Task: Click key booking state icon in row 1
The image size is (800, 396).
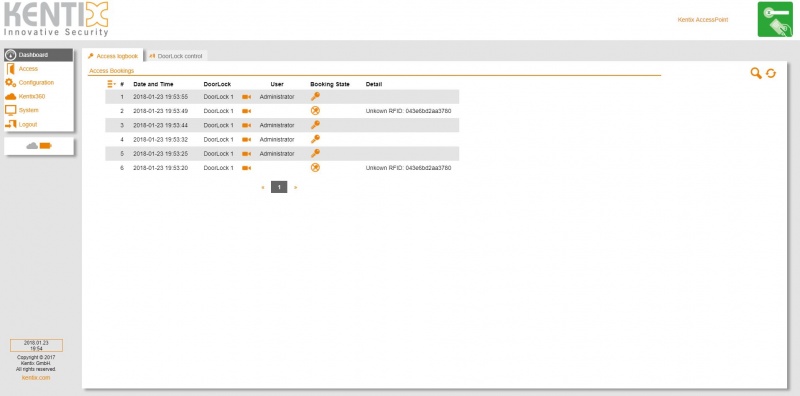Action: tap(315, 96)
